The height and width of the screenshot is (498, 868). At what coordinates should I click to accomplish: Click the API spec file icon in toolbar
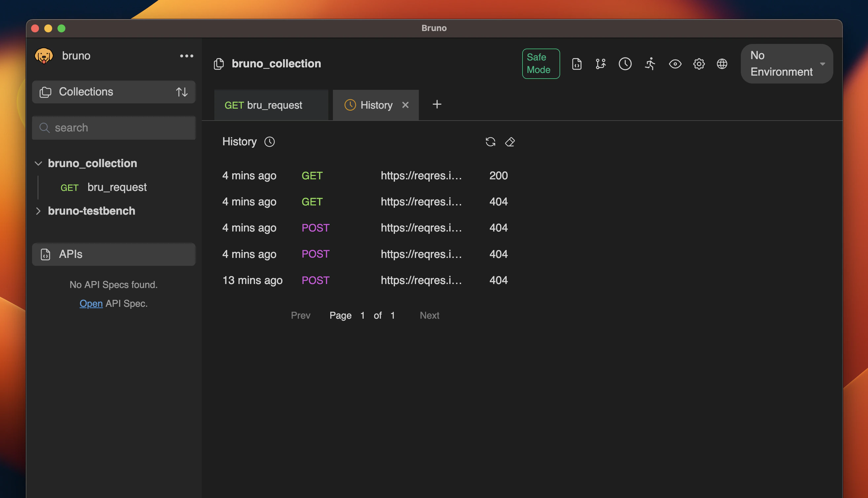(577, 64)
